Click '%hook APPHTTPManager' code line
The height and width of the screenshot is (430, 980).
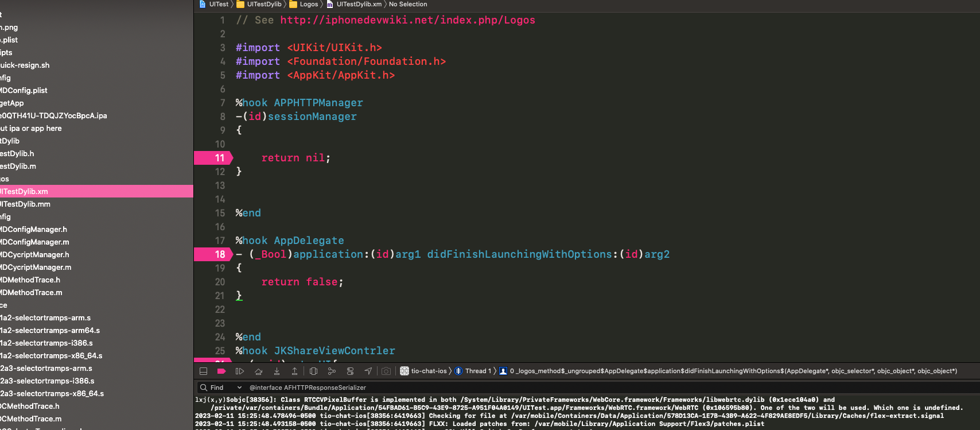coord(299,103)
